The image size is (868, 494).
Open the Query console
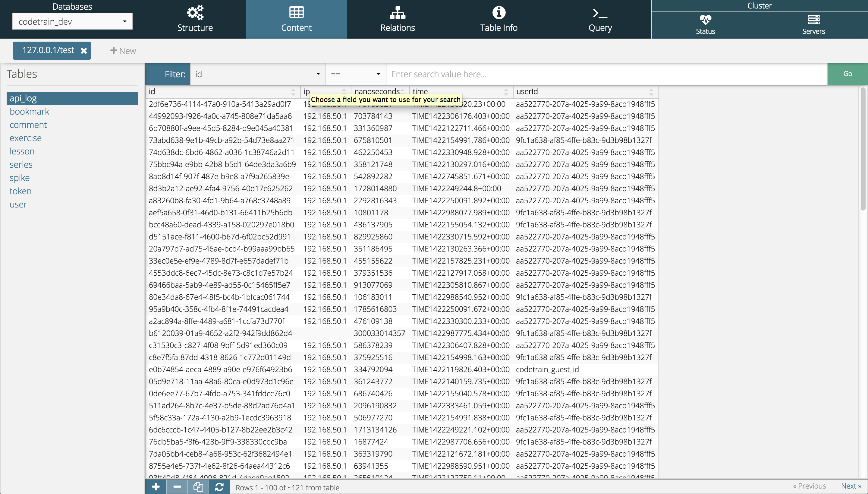point(600,19)
